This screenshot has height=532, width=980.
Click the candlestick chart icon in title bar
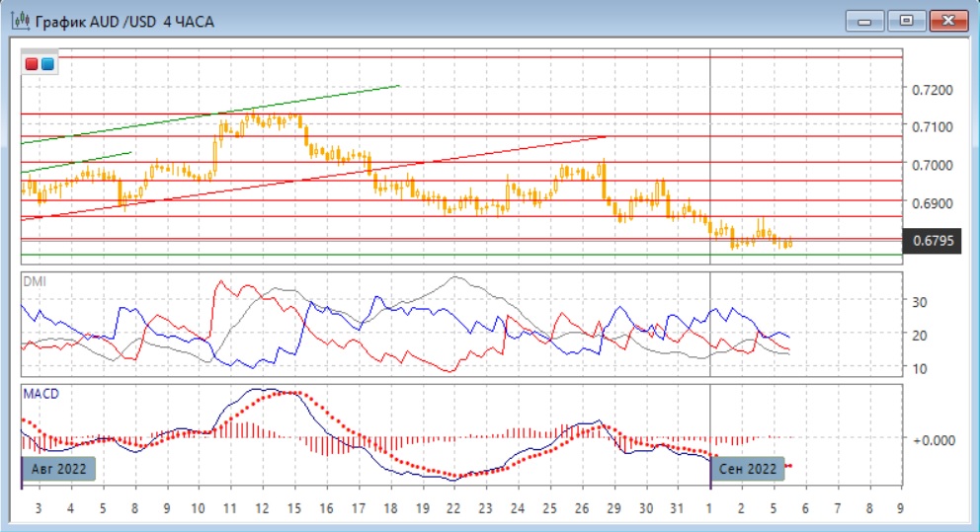19,20
